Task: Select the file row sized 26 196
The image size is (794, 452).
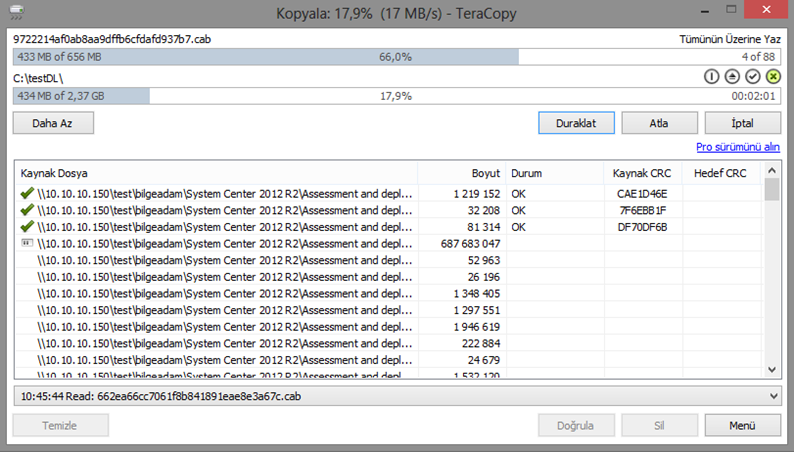Action: click(388, 277)
